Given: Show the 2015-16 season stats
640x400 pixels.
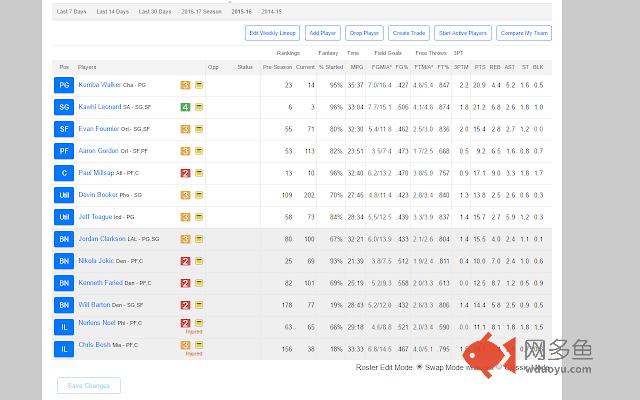Looking at the screenshot, I should [x=241, y=12].
